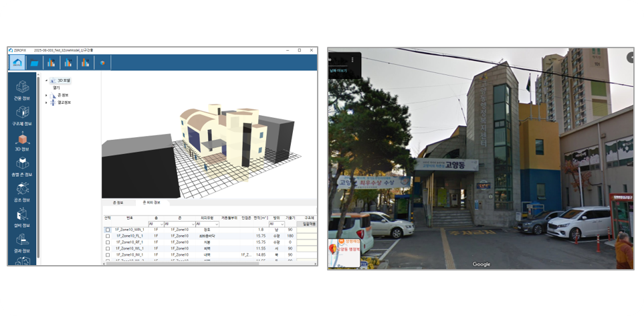Click the 1F_Zone10_IW_1 cell
This screenshot has width=644, height=316.
[130, 255]
